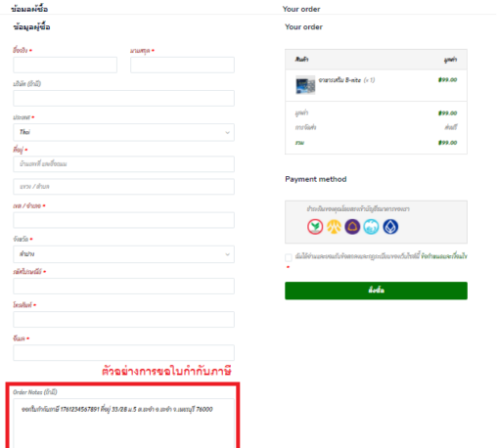Click the postal code input field
The image size is (497, 448).
click(x=123, y=286)
